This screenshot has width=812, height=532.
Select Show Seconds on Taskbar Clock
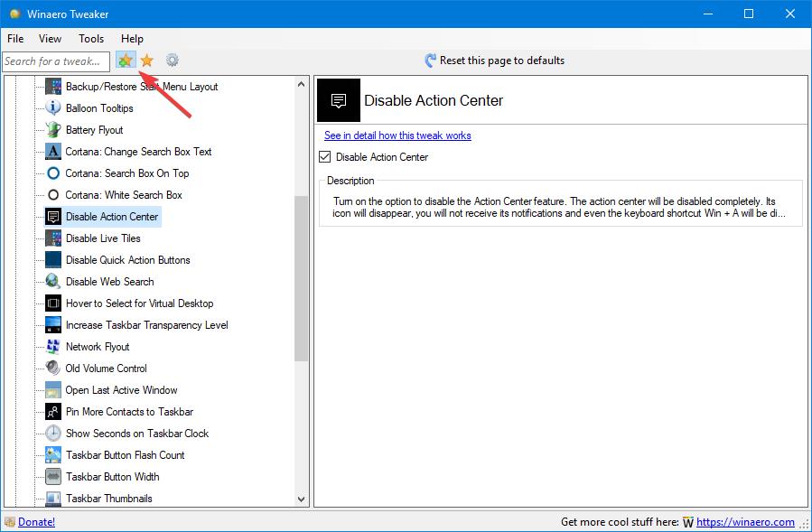[137, 433]
